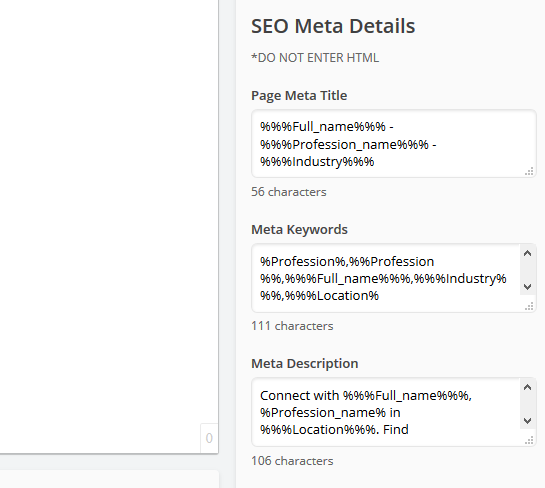Click the Page Meta Title resize grip
Screen dimensions: 545x488
coord(529,171)
